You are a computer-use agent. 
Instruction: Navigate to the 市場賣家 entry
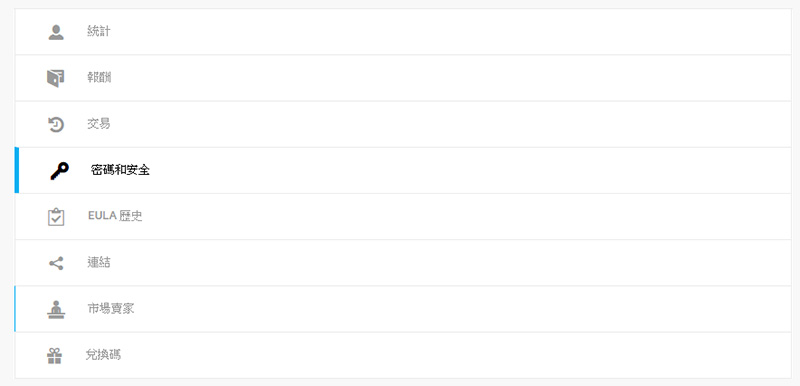click(x=111, y=308)
